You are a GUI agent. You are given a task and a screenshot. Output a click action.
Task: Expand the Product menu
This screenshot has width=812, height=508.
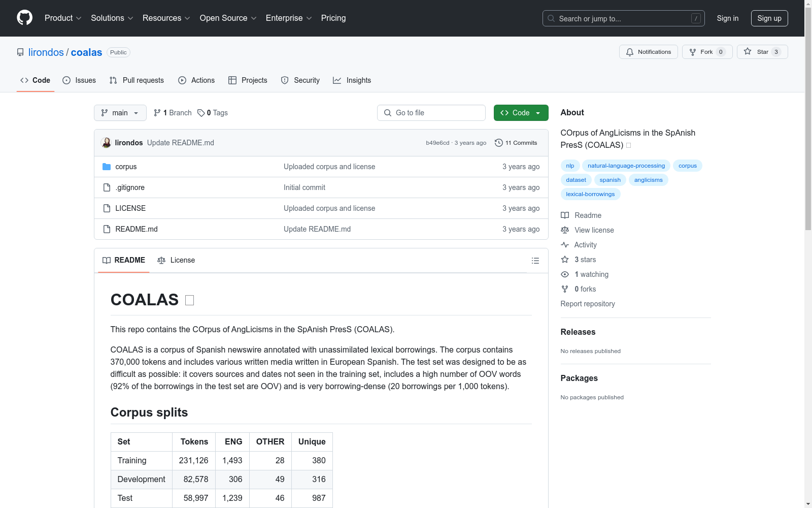click(63, 18)
